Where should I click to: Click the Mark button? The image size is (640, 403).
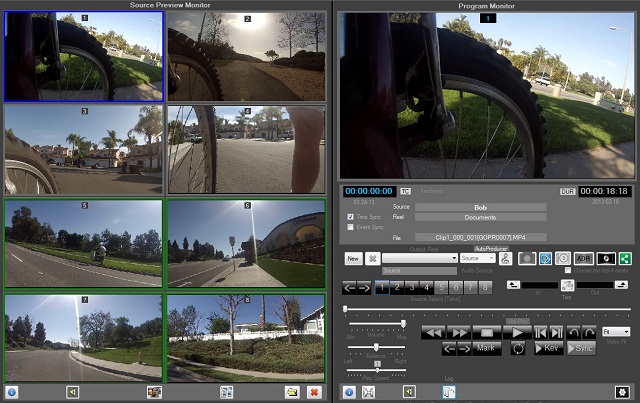[487, 349]
